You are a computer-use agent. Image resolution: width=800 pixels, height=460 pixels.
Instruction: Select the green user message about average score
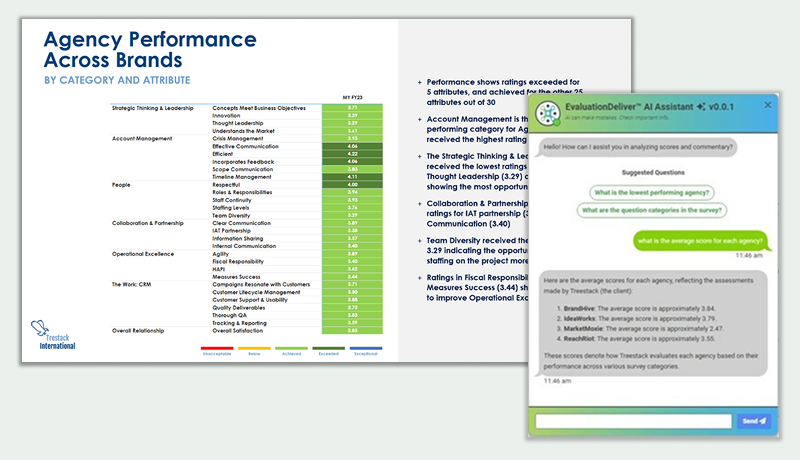point(700,241)
